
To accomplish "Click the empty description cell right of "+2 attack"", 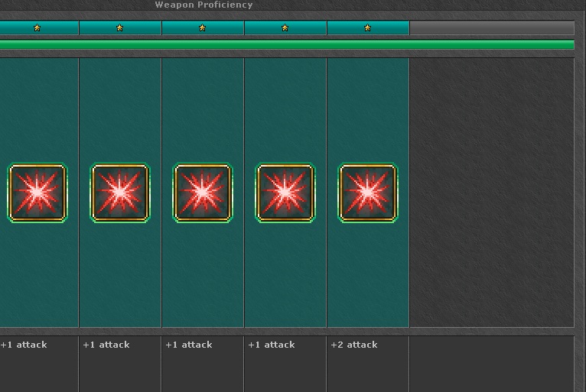I will click(491, 363).
